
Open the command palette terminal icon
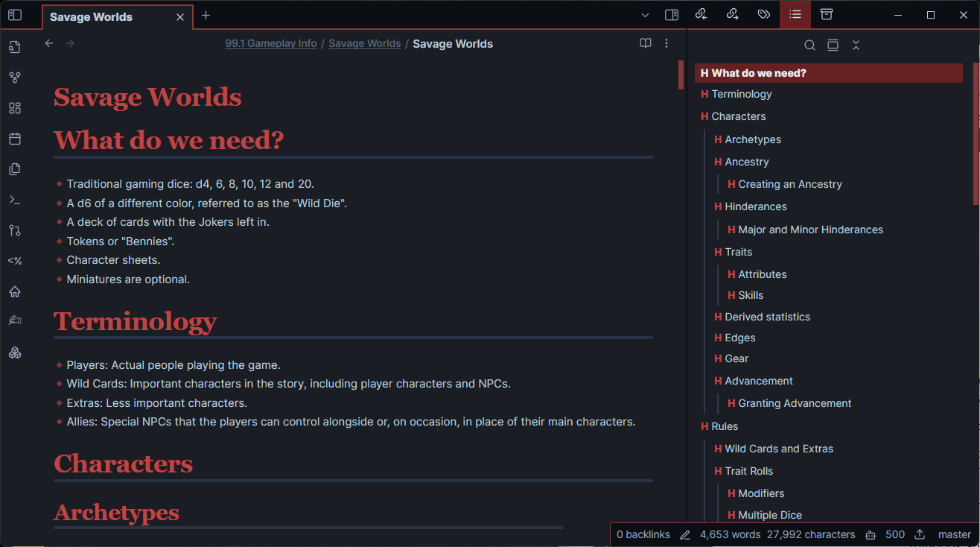point(14,200)
